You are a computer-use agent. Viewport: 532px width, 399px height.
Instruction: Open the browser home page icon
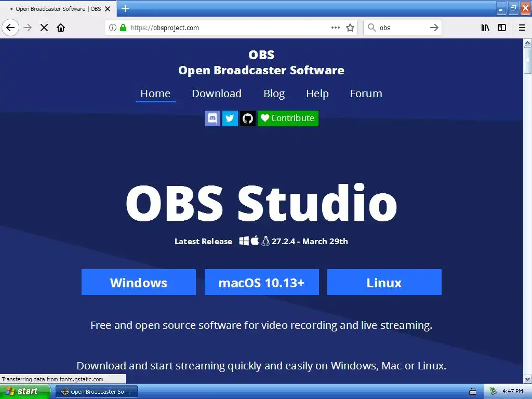pos(61,28)
